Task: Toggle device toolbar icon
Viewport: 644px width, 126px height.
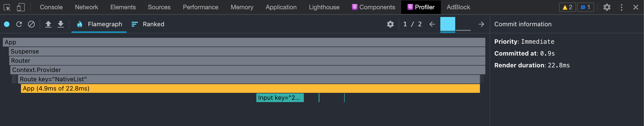Action: coord(21,7)
